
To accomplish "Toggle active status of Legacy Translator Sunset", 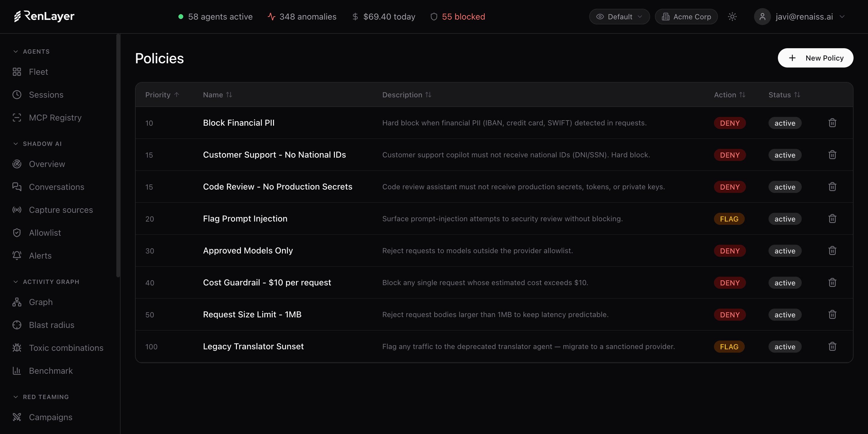I will coord(785,347).
